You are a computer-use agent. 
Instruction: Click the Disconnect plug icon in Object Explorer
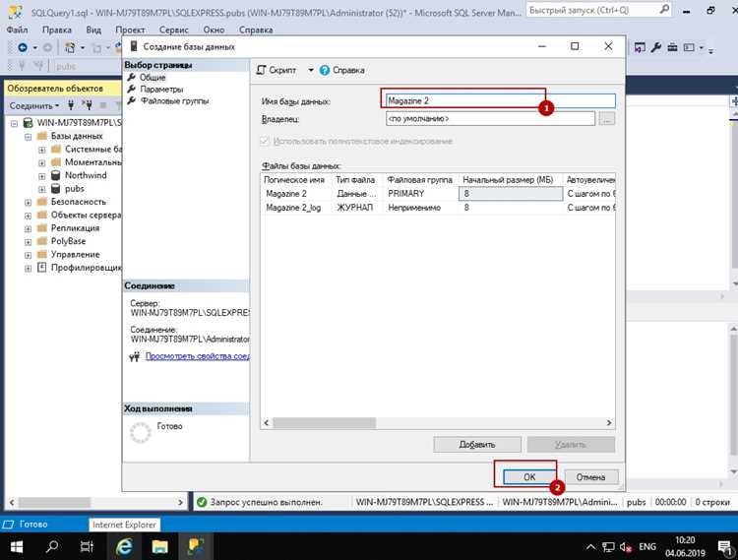tap(87, 105)
